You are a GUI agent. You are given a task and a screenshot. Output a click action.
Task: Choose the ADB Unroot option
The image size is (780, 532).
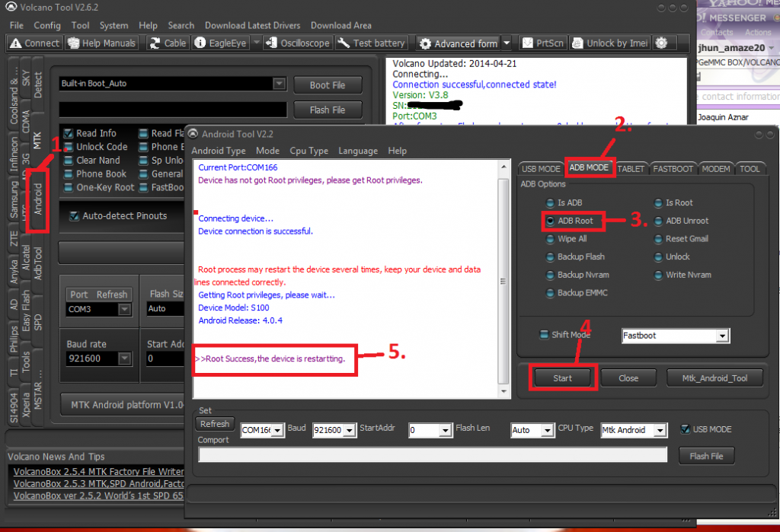(658, 221)
